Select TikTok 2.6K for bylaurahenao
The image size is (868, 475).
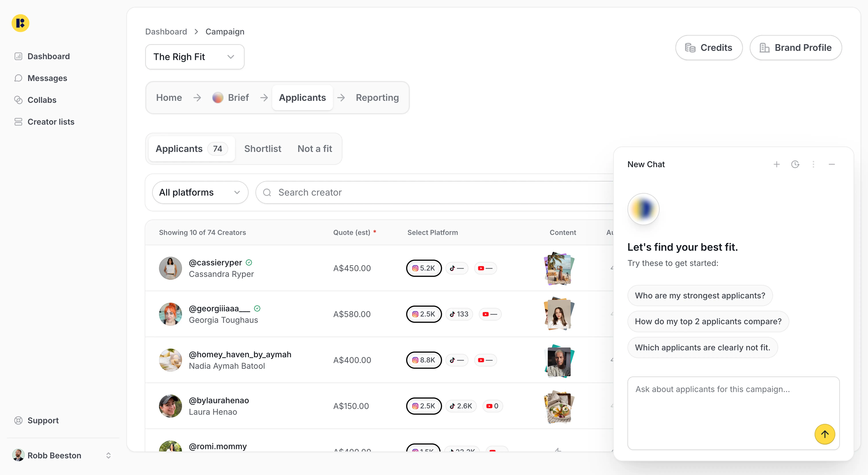point(461,406)
